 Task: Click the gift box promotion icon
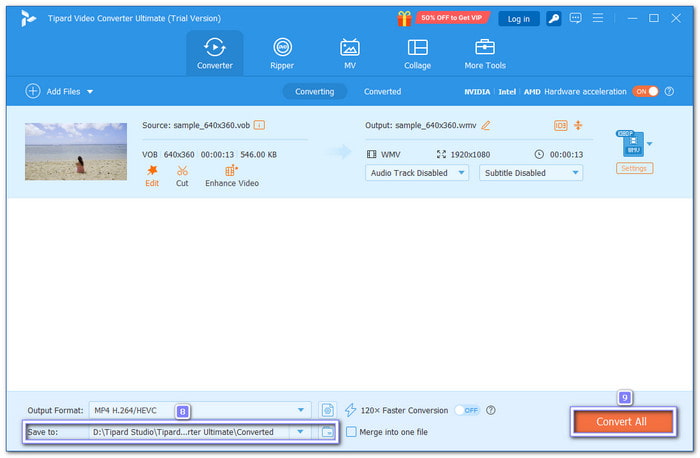(404, 18)
